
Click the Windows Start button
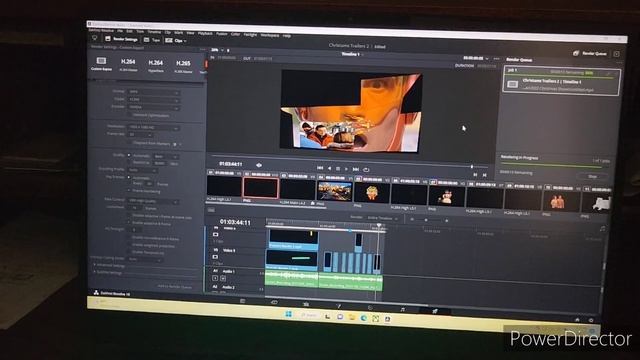click(x=289, y=314)
